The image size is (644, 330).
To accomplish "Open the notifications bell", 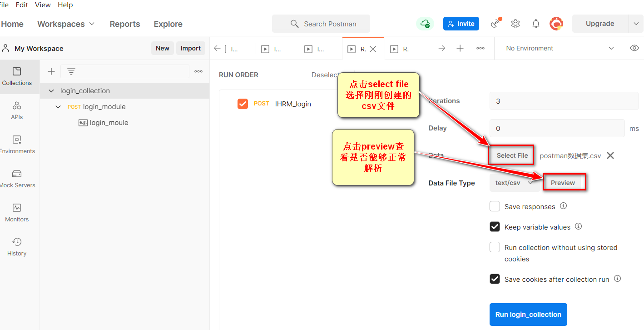I will pos(536,24).
